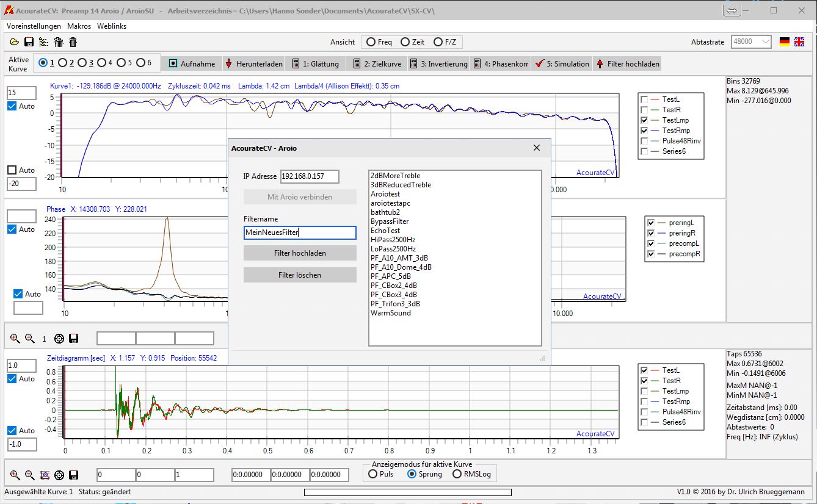Toggle TestLmp in the upper frequency chart legend

tap(644, 120)
